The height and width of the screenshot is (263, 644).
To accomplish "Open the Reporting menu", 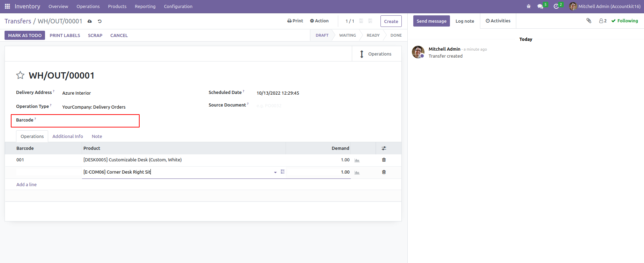I will 145,6.
